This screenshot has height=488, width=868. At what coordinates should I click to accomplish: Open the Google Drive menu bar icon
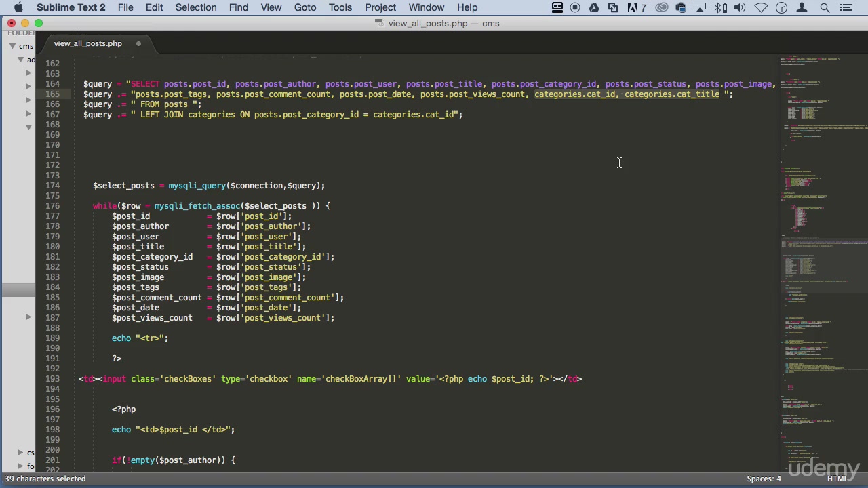[x=594, y=7]
